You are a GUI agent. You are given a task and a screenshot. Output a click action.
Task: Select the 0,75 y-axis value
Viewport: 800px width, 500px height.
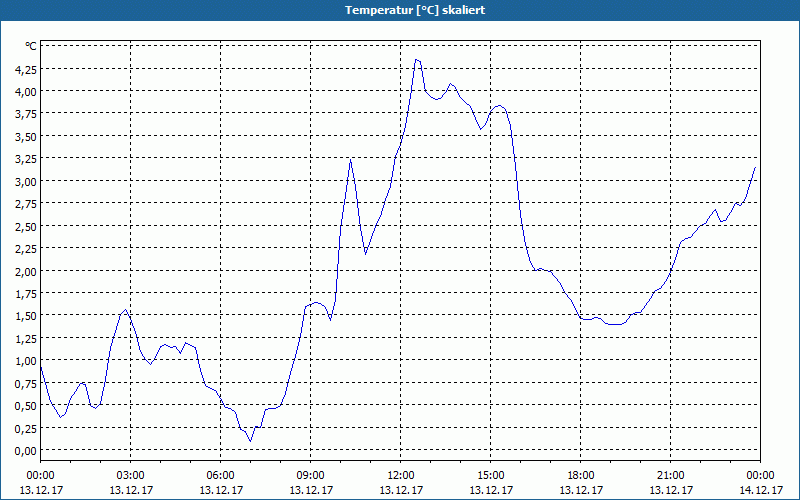coord(27,383)
